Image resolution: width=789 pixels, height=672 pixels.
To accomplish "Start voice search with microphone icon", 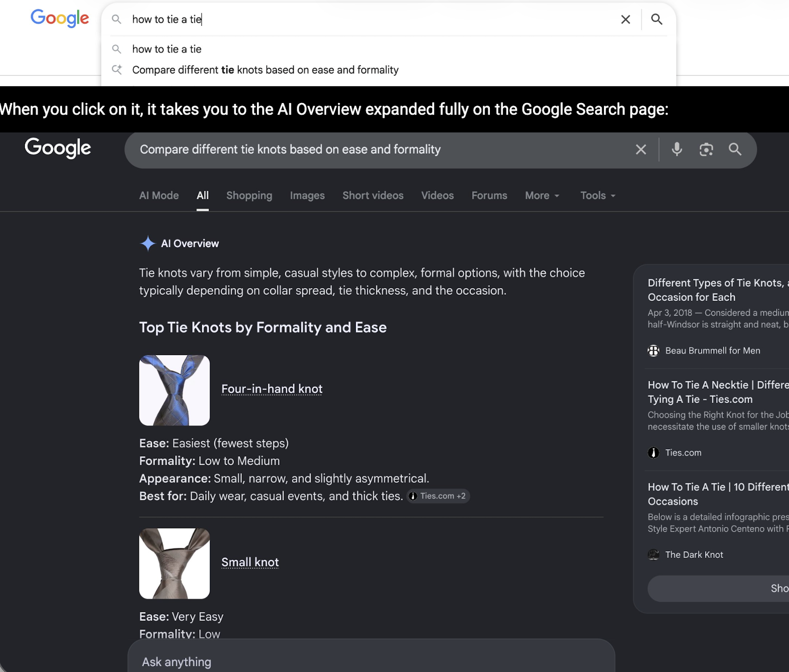I will (x=677, y=150).
